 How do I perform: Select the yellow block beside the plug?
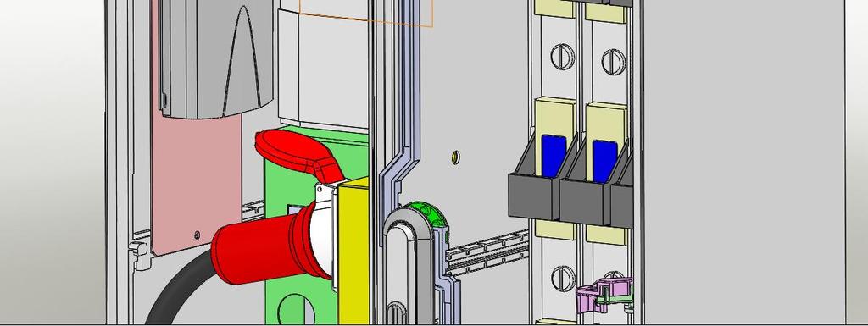[x=353, y=251]
